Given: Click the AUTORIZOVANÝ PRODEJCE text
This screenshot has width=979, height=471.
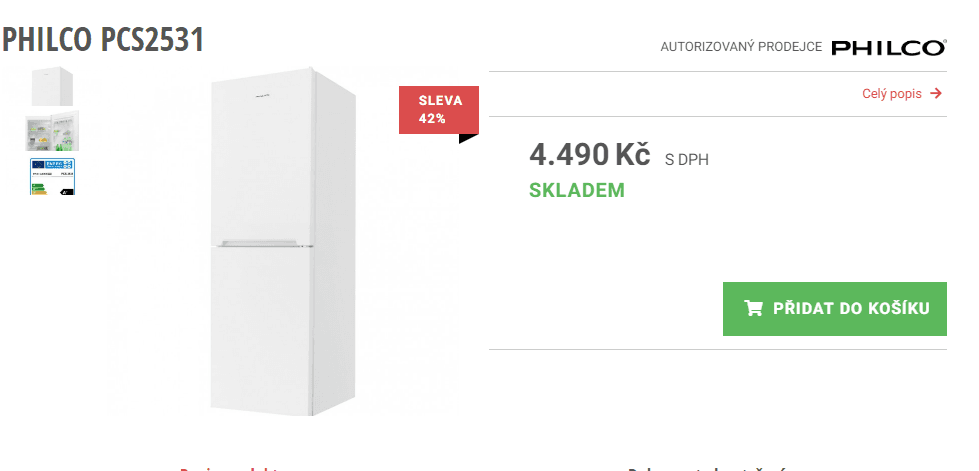Looking at the screenshot, I should tap(740, 47).
